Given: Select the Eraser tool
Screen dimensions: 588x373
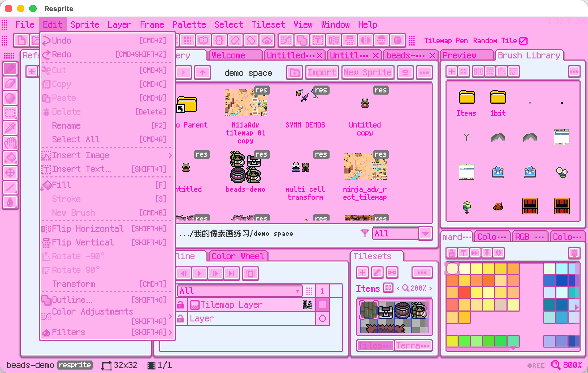Looking at the screenshot, I should click(x=10, y=84).
